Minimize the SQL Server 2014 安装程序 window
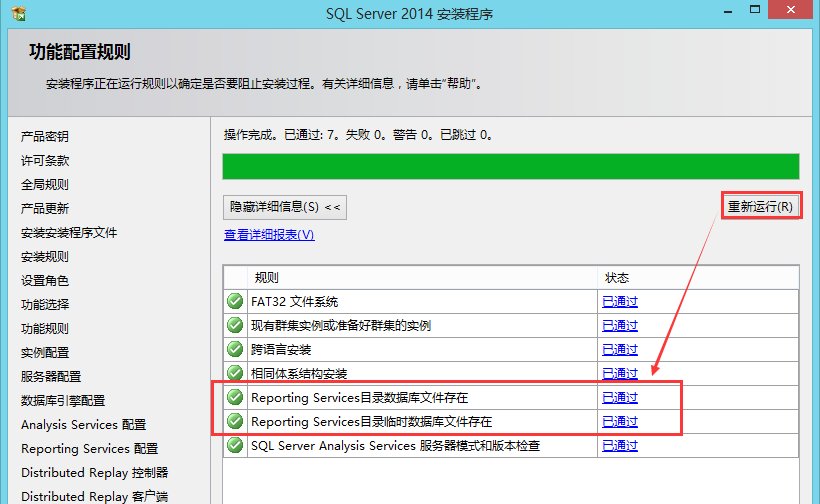 click(x=728, y=10)
